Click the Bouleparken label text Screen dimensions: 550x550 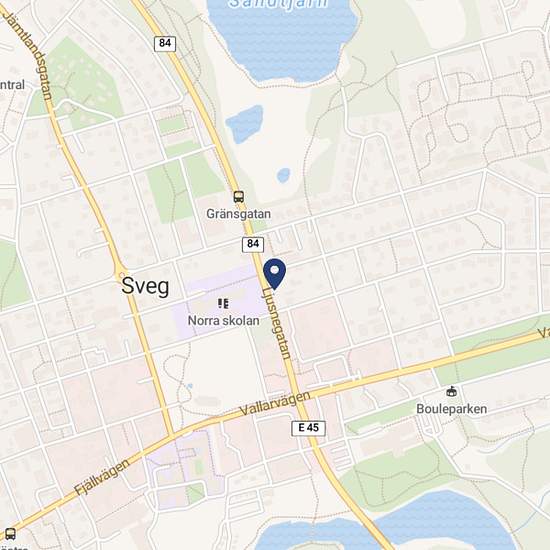pos(451,409)
